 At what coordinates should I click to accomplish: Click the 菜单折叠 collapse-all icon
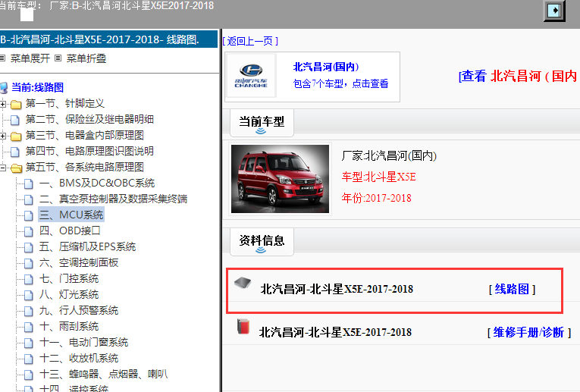pos(58,58)
